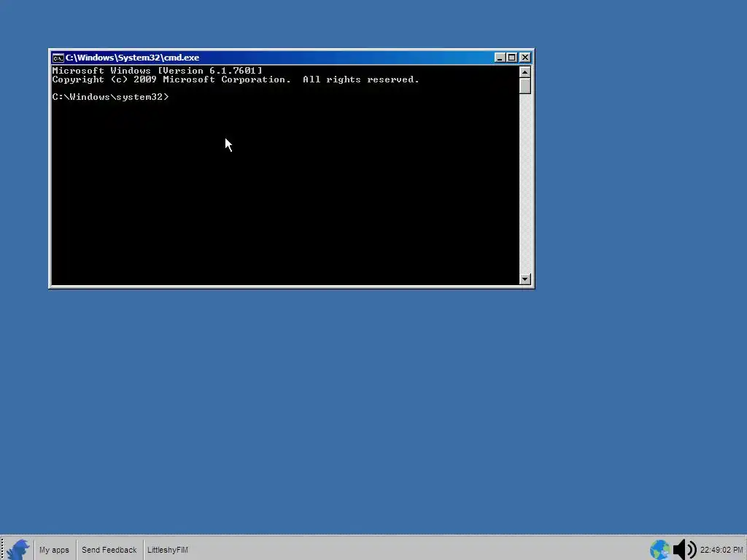Click the console scrollbar down arrow
This screenshot has width=747, height=560.
tap(525, 279)
